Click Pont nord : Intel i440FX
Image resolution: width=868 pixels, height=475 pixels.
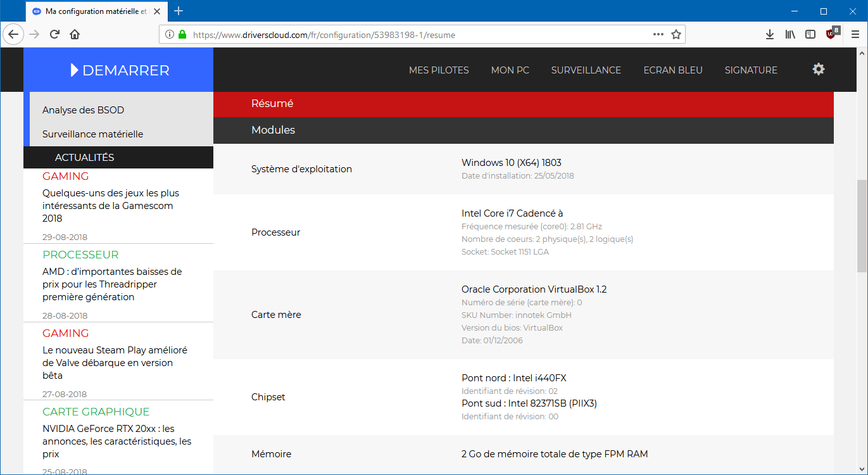514,378
